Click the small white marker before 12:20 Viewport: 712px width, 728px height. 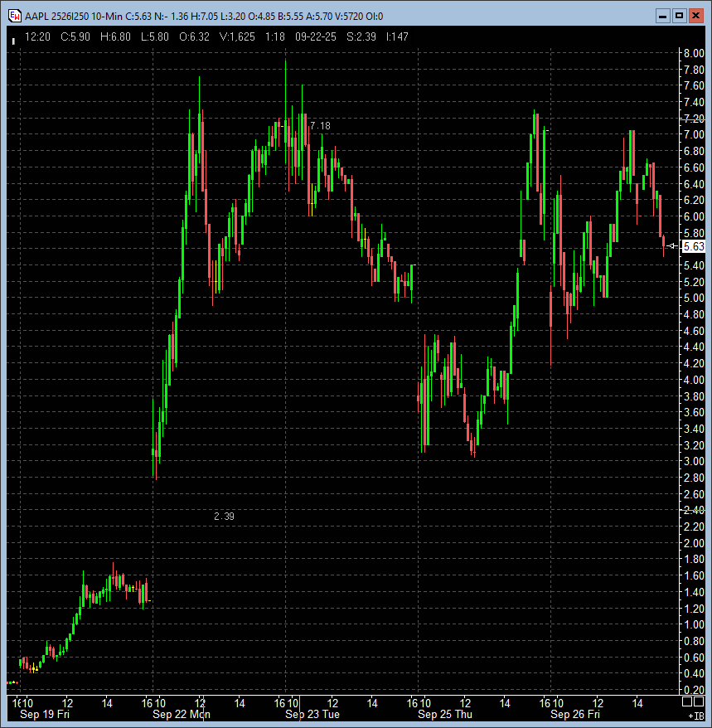pyautogui.click(x=13, y=39)
